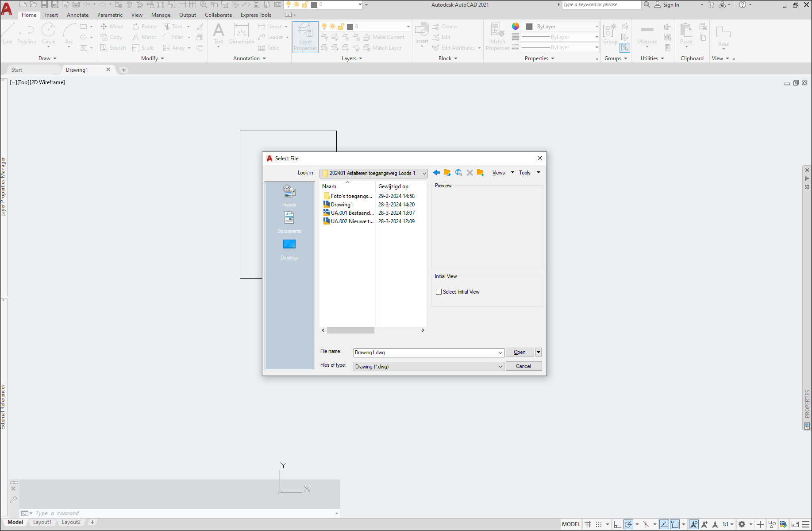Viewport: 812px width, 531px height.
Task: Click the Search the Web icon
Action: tap(458, 173)
